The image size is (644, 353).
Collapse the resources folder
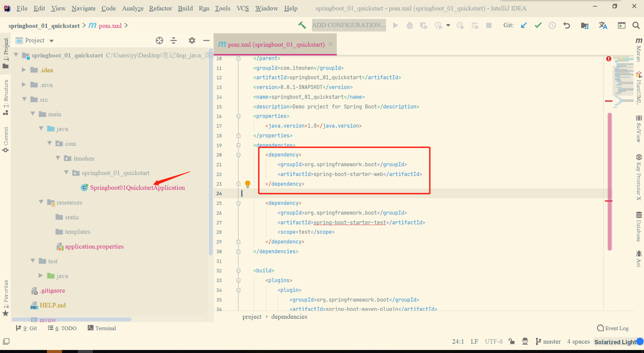click(x=41, y=202)
